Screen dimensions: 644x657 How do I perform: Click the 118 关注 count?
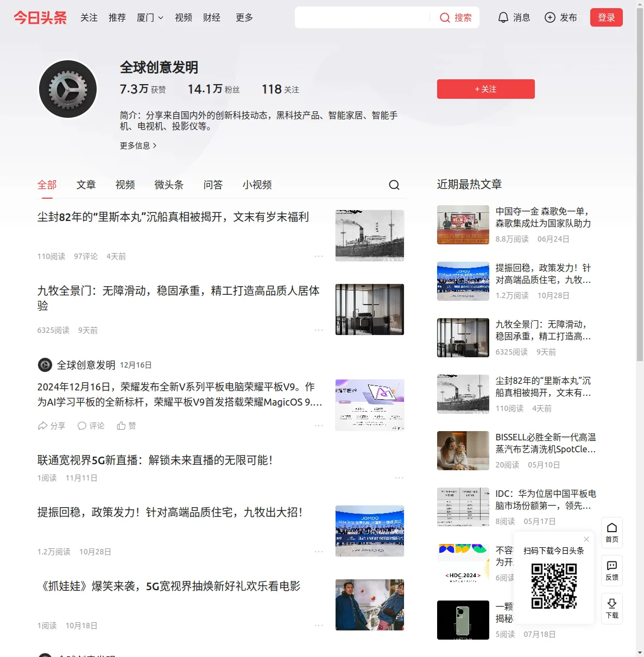pos(280,89)
